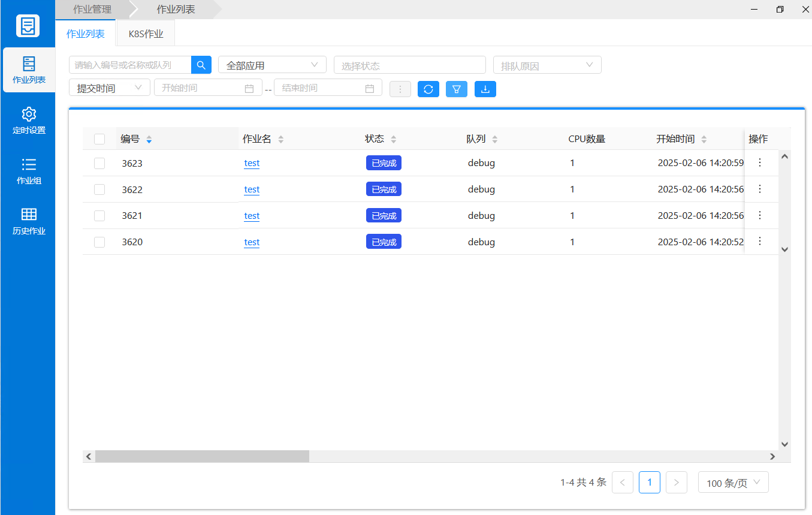Click start time 2025-02-06 14:20:52
812x515 pixels.
701,242
